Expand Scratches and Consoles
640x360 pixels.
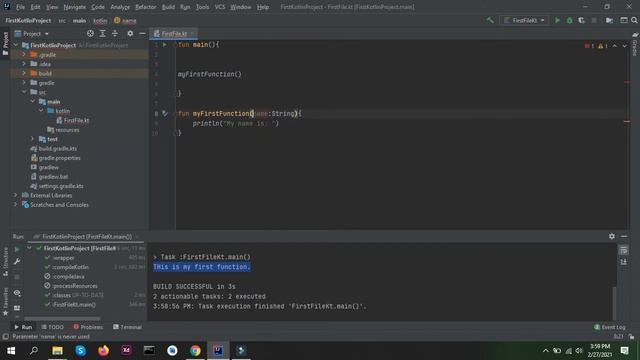point(16,204)
